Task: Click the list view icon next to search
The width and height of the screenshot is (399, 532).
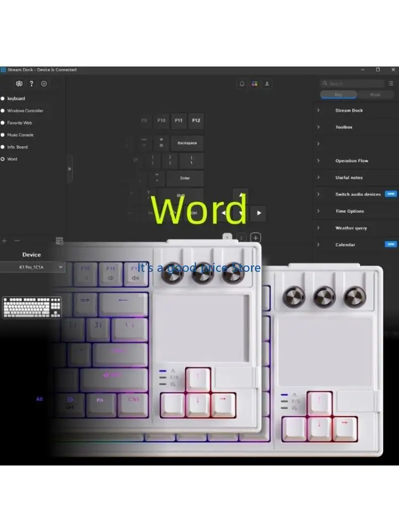Action: pos(391,83)
